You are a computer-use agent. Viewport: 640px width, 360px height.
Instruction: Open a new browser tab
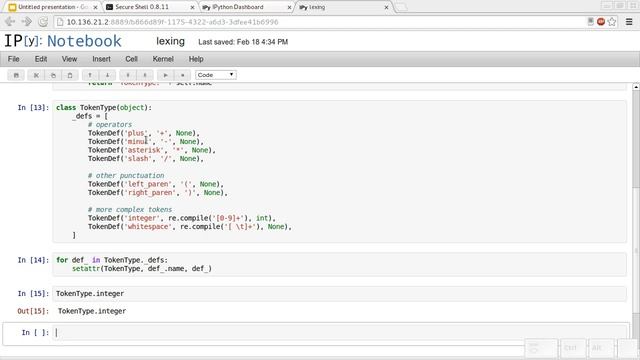pyautogui.click(x=402, y=7)
